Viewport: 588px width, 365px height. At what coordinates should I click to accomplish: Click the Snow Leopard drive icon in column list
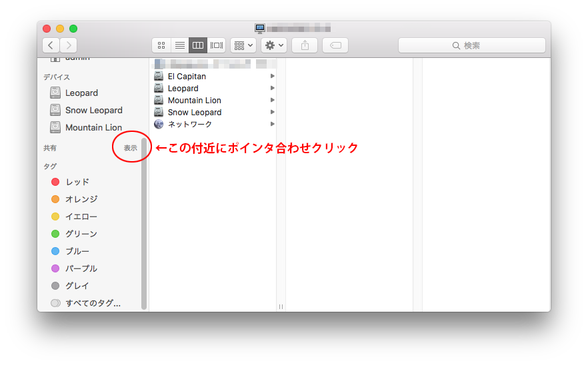(x=159, y=112)
